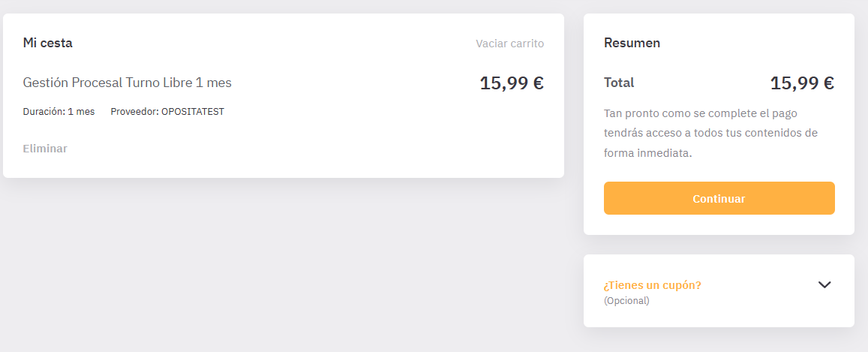
Task: Click the Total price in Resumen
Action: point(802,83)
